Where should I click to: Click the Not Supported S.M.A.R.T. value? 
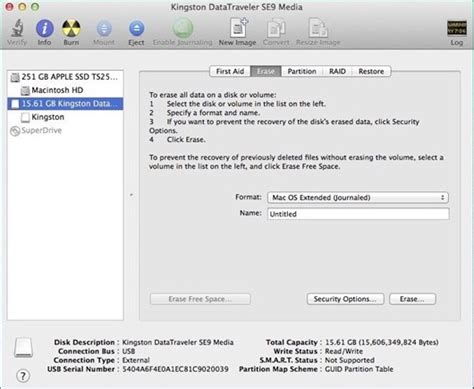point(350,360)
